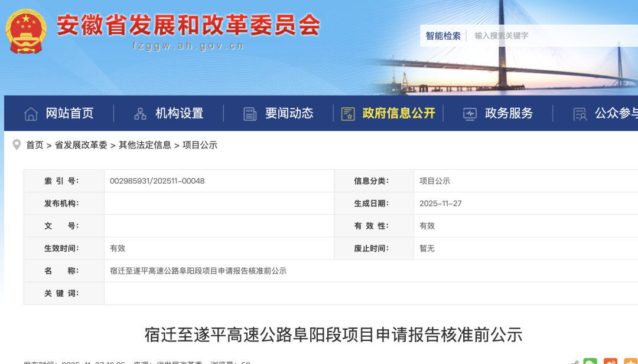The height and width of the screenshot is (364, 638).
Task: Click the org-chart icon beside 机构设置
Action: pos(140,114)
